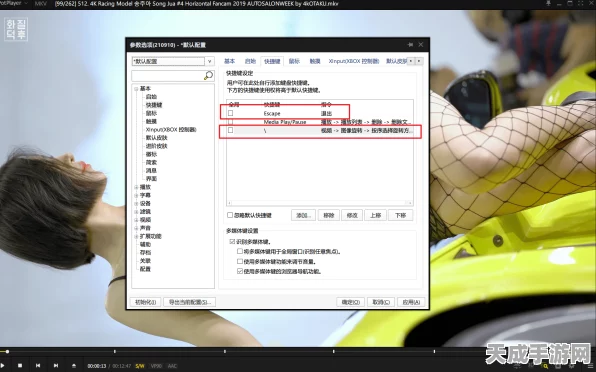The height and width of the screenshot is (372, 596).
Task: Expand the 滤镜 tree node
Action: click(136, 212)
